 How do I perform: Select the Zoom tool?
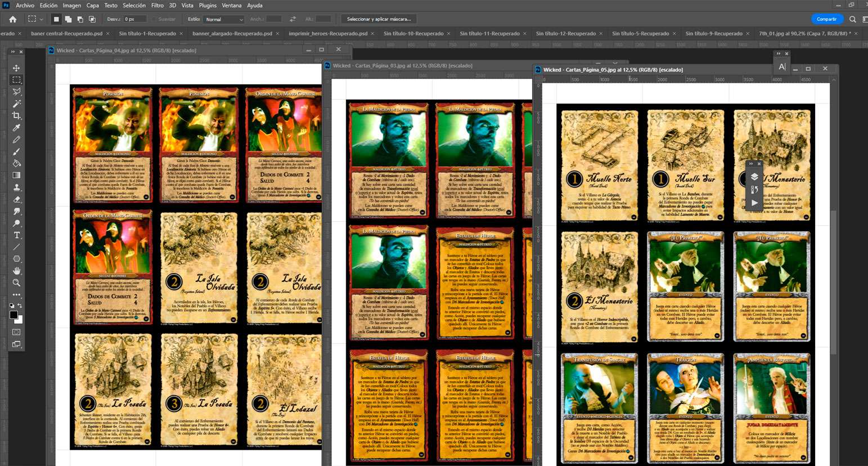[16, 283]
